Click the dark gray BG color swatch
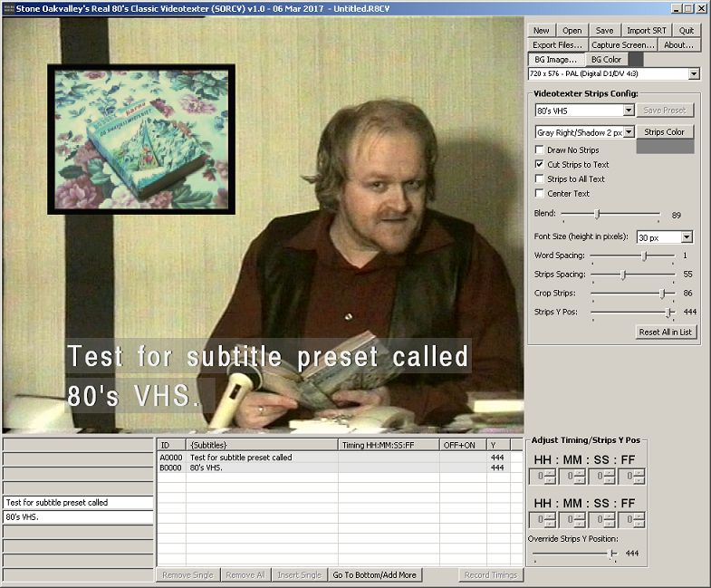Screen dimensions: 711x588 click(x=636, y=60)
